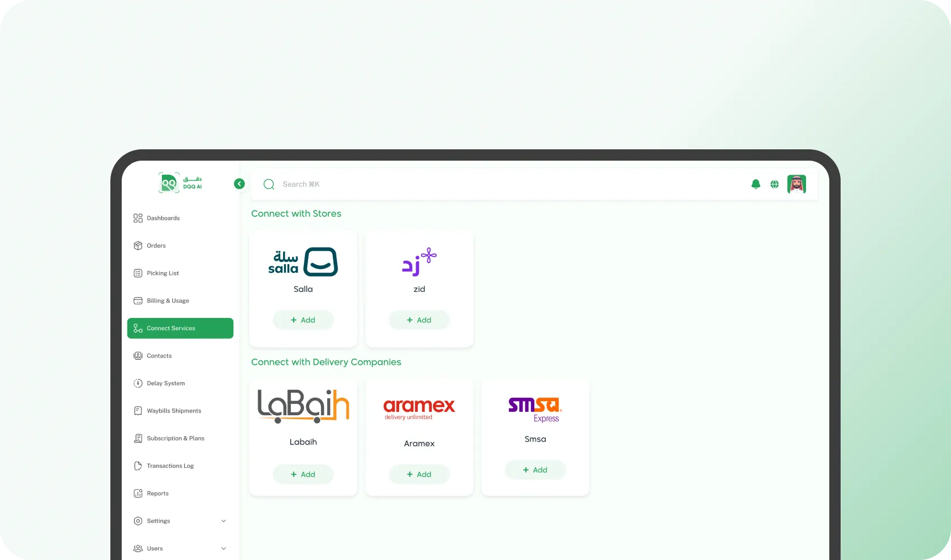Add the Aramex delivery company

click(x=419, y=474)
